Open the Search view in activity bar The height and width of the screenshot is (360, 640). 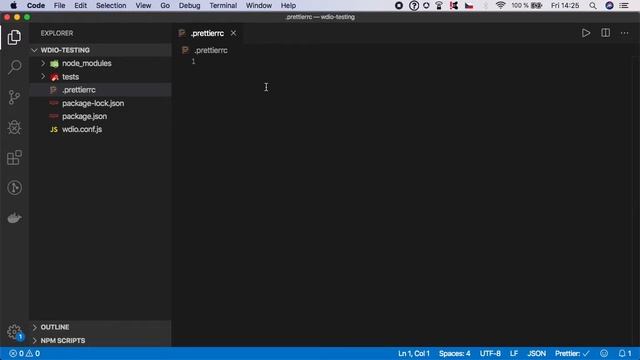[14, 67]
